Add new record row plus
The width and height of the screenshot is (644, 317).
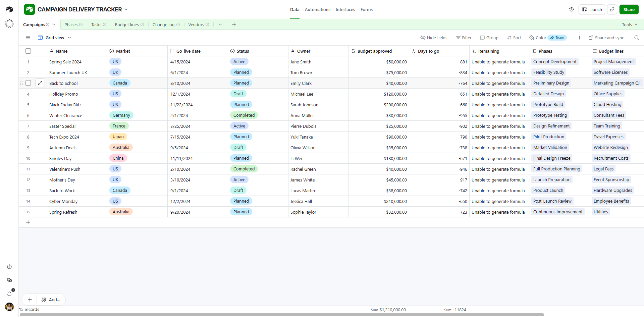click(28, 222)
